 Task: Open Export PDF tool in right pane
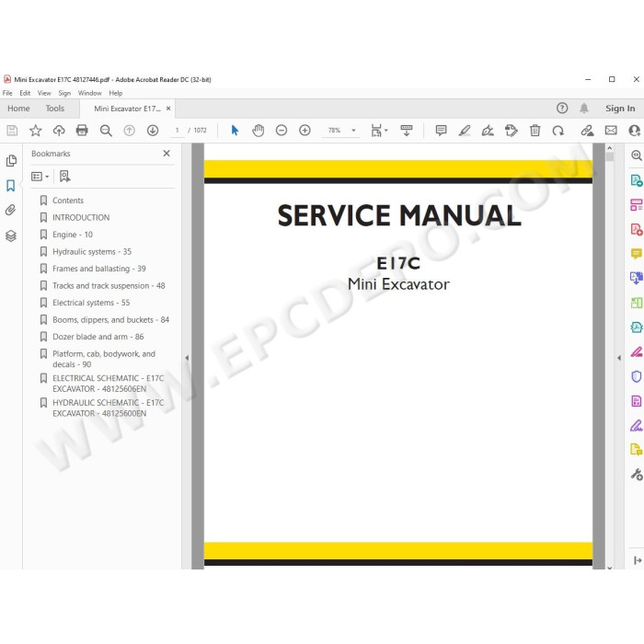coord(637,180)
